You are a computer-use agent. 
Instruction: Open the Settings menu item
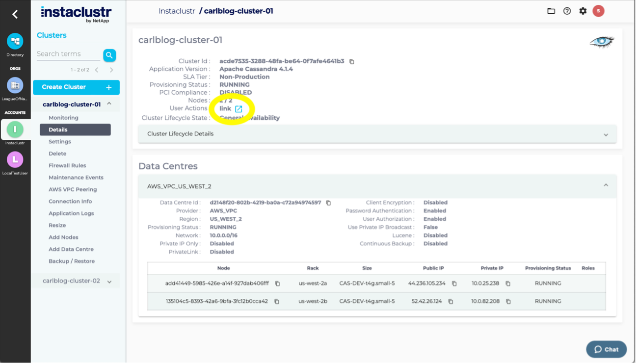coord(60,142)
